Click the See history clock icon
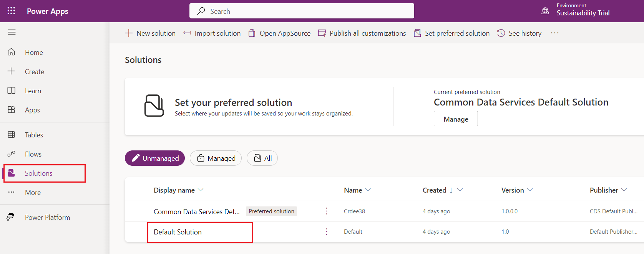Image resolution: width=644 pixels, height=254 pixels. click(x=501, y=33)
